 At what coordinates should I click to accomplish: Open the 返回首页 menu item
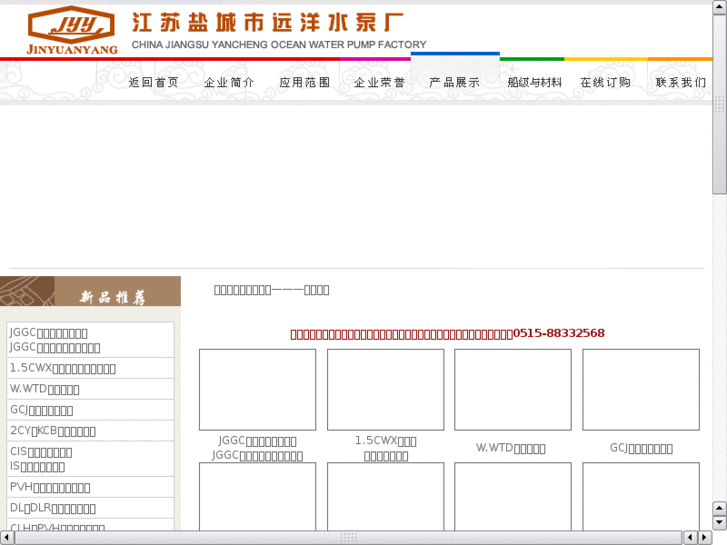pyautogui.click(x=153, y=83)
